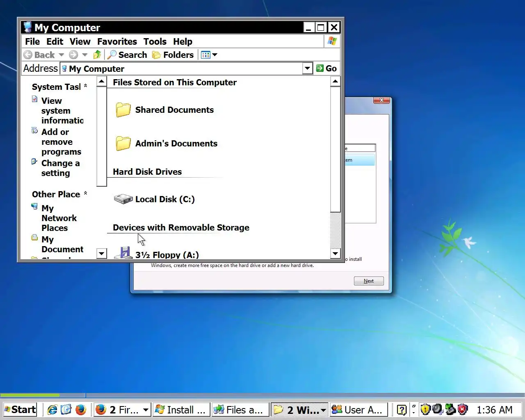Open the View menu
This screenshot has height=420, width=525.
tap(80, 41)
